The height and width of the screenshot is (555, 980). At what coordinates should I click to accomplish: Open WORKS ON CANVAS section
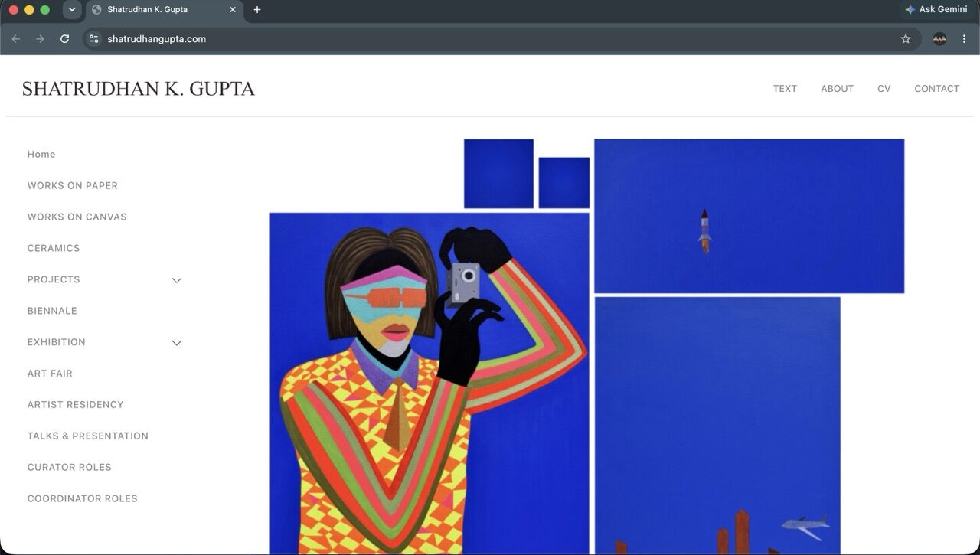click(77, 217)
